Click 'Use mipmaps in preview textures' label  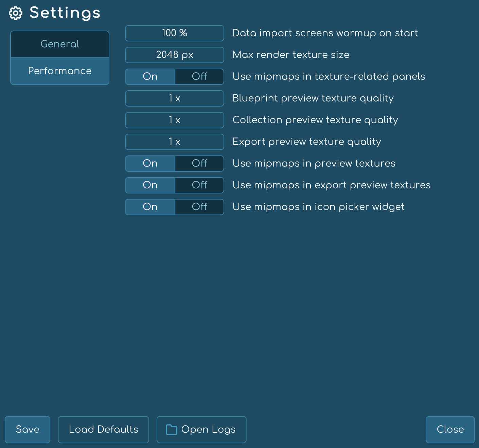314,164
